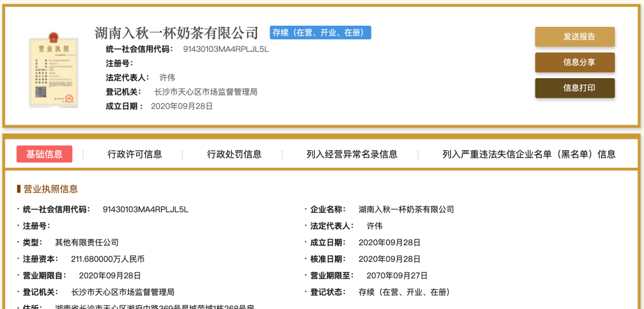Viewport: 644px width, 309px height.
Task: Switch to the 行政许可信息 tab
Action: 135,154
